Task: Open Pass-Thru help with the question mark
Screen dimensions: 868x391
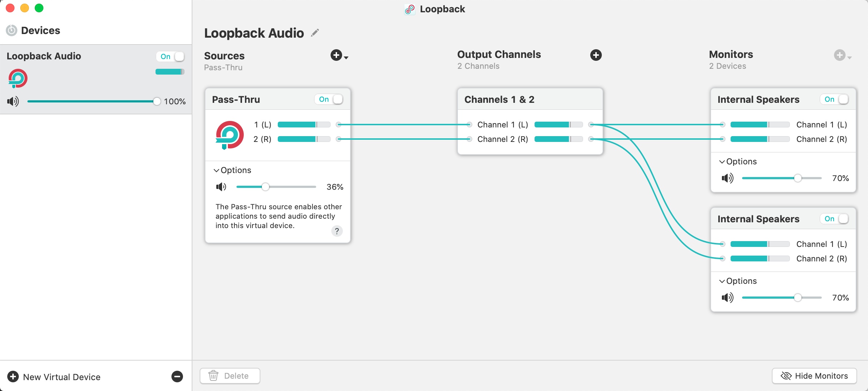Action: click(x=337, y=231)
